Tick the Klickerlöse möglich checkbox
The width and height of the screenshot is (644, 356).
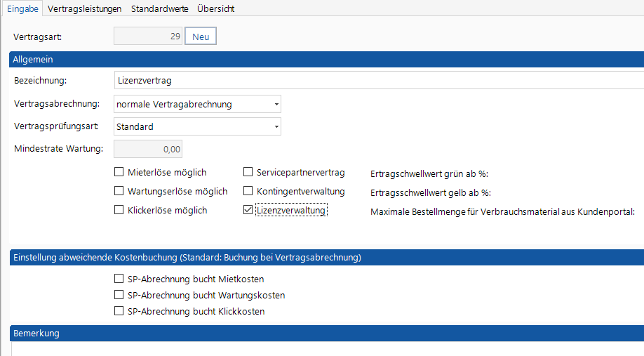click(119, 210)
